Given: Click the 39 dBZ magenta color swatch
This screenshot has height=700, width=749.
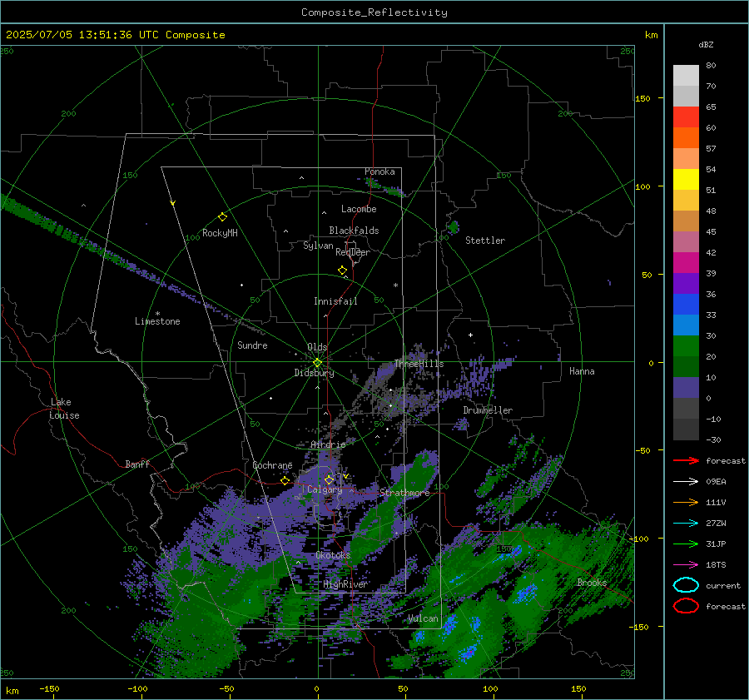Looking at the screenshot, I should point(686,263).
